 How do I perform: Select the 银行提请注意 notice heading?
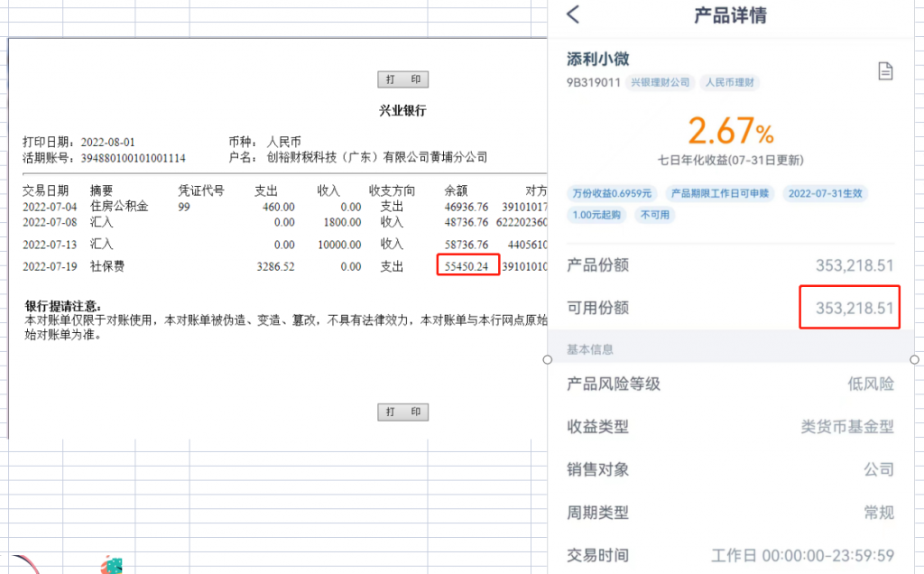(x=63, y=307)
